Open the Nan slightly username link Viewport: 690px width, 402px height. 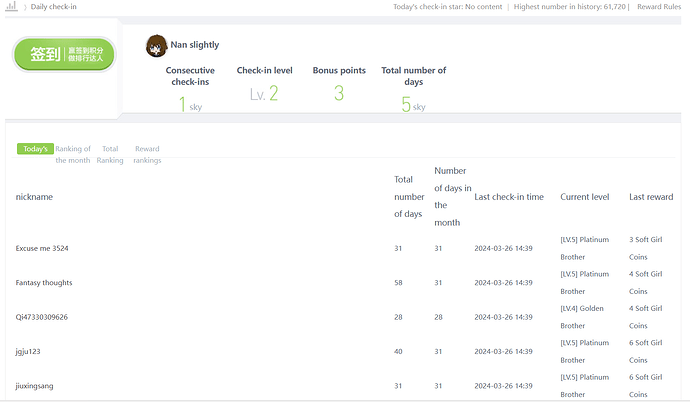[195, 45]
